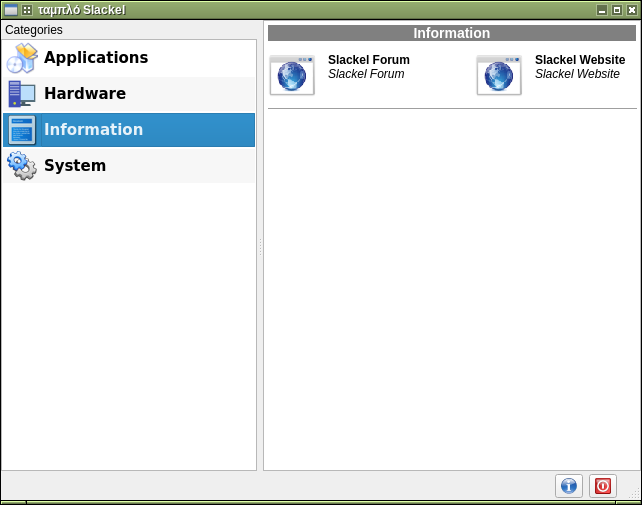Screen dimensions: 642x505
Task: Click the Information category icon
Action: [22, 130]
